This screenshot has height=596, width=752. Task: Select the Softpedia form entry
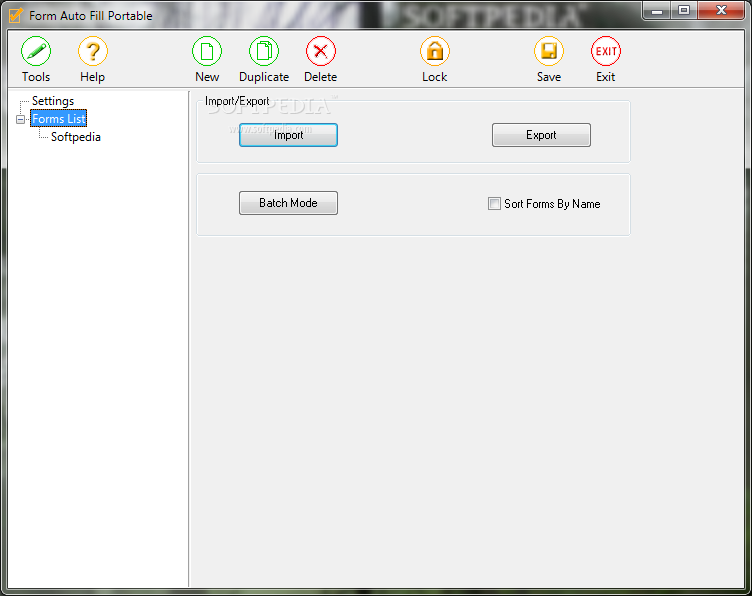76,137
